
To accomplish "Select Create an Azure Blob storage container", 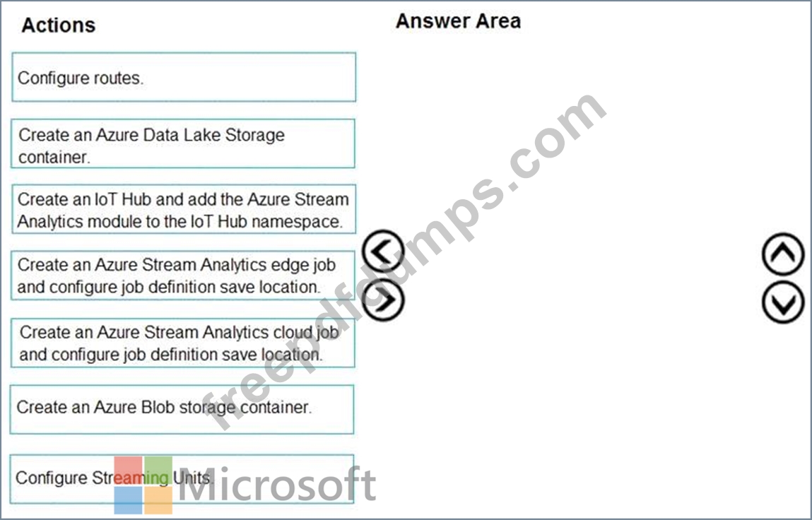I will [182, 409].
